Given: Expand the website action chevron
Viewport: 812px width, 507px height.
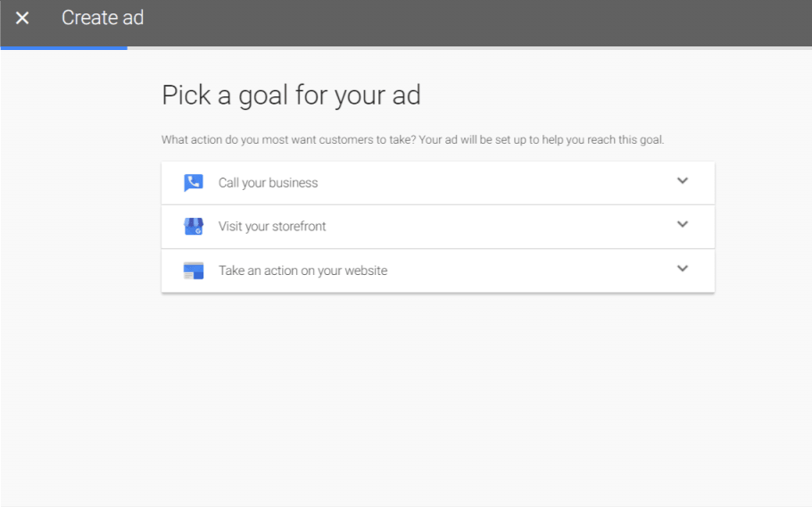Looking at the screenshot, I should click(683, 269).
